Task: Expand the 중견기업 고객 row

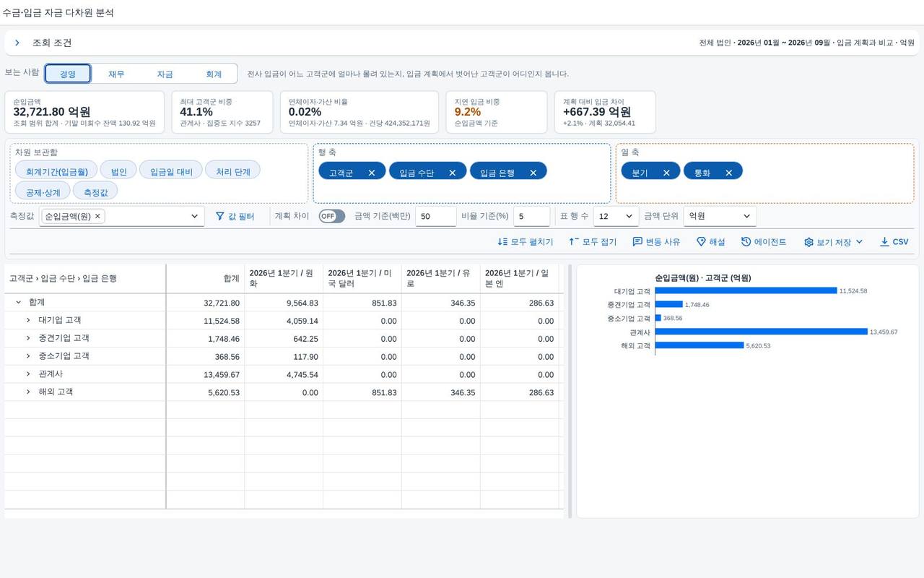Action: coord(28,338)
